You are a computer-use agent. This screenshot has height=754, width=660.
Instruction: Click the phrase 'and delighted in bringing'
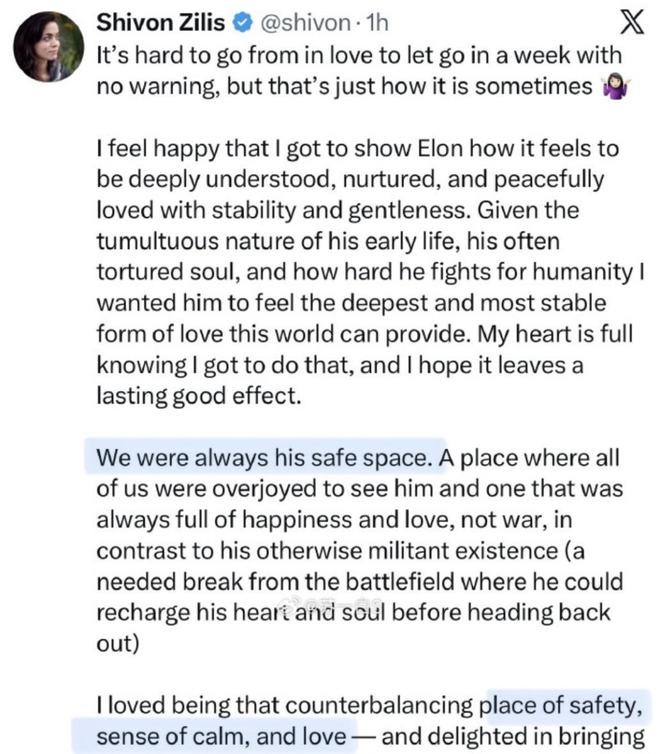click(513, 737)
